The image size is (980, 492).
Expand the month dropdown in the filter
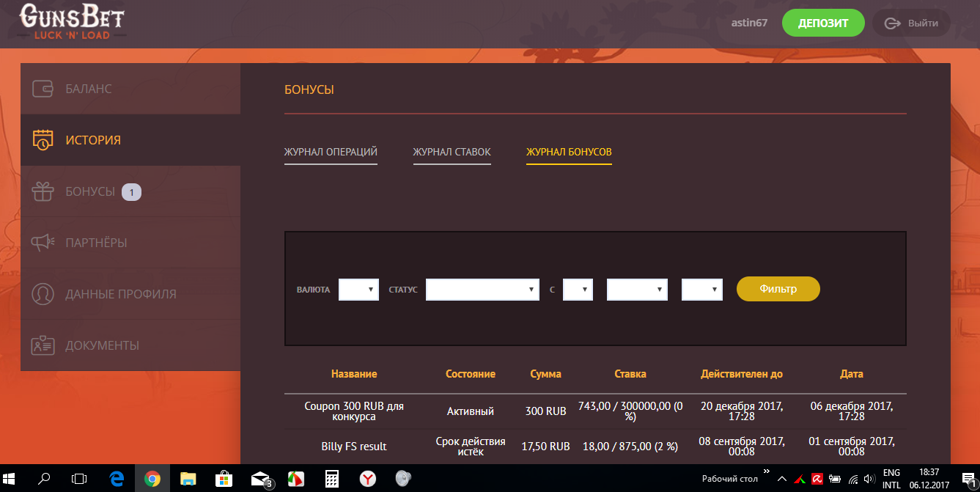pos(637,290)
